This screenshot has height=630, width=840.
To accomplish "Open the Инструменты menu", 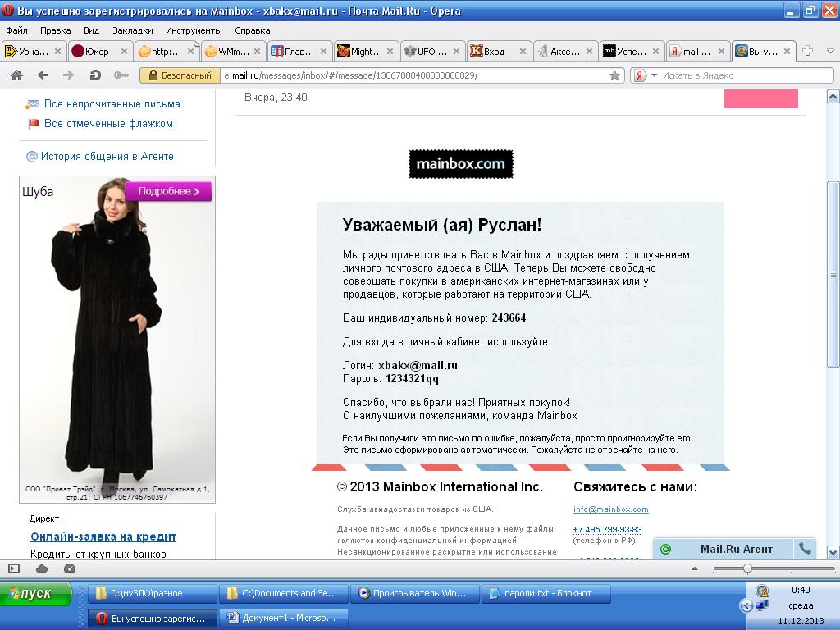I will [194, 30].
